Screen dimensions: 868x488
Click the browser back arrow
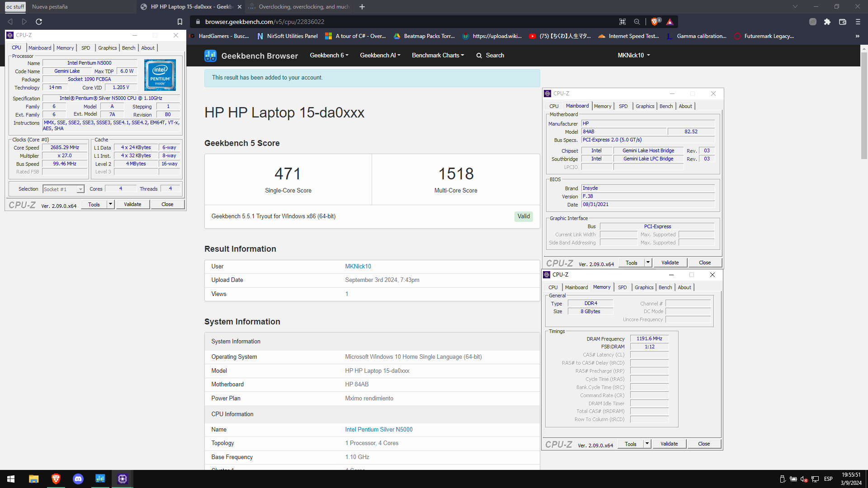10,22
